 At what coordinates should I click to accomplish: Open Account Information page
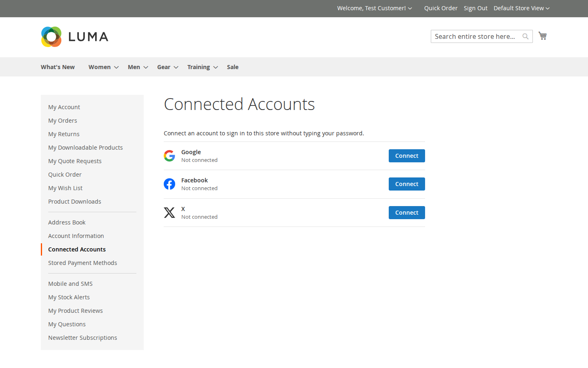(x=76, y=236)
